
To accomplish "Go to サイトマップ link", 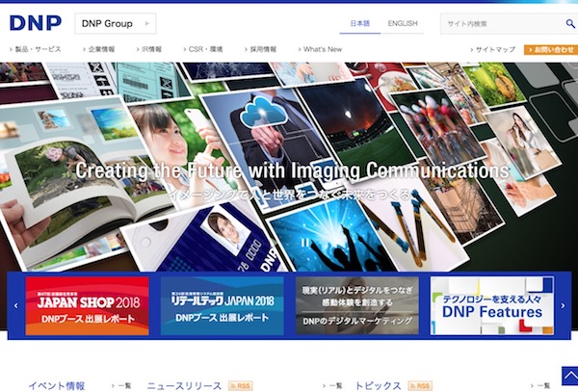I will 493,49.
